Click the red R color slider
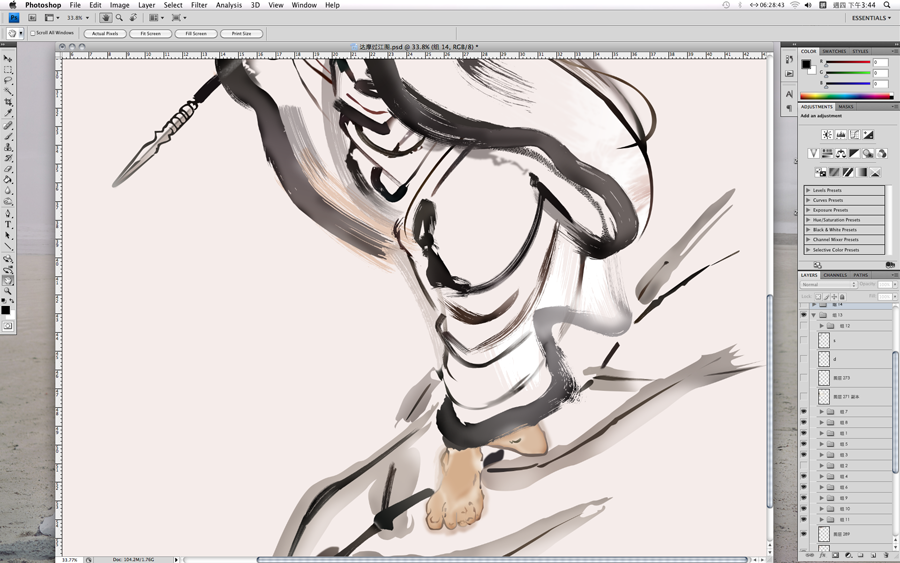The image size is (900, 563). (x=848, y=63)
